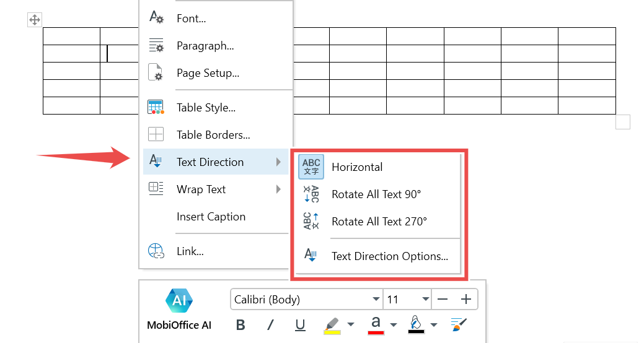Click the Wrap Text icon
The width and height of the screenshot is (644, 343).
click(x=156, y=188)
